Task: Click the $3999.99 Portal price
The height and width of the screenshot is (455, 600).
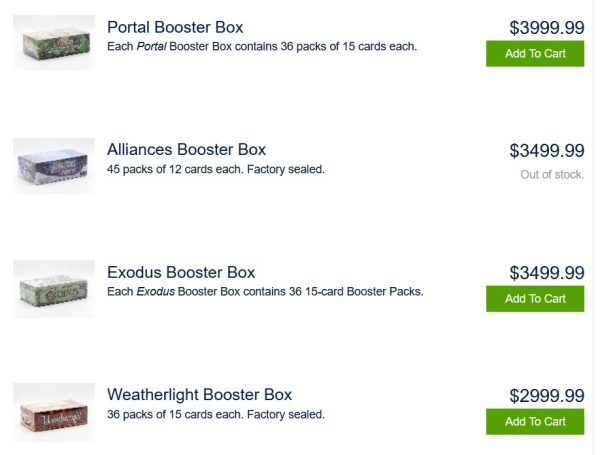Action: (547, 28)
